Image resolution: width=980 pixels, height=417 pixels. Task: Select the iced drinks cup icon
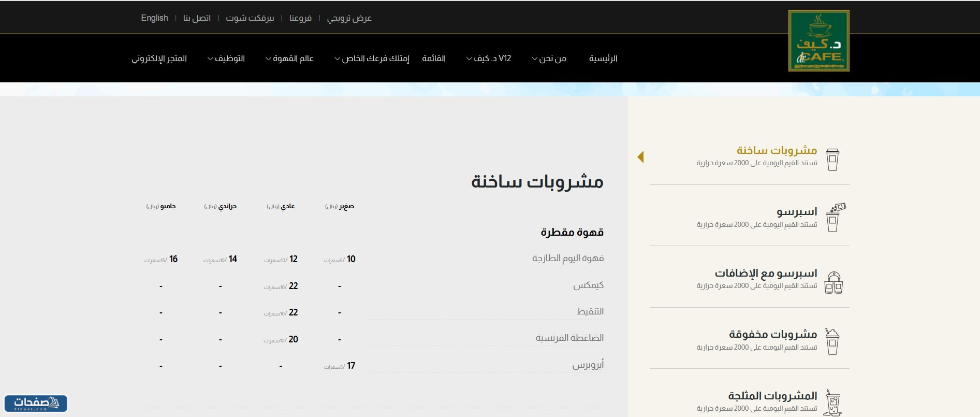(832, 402)
